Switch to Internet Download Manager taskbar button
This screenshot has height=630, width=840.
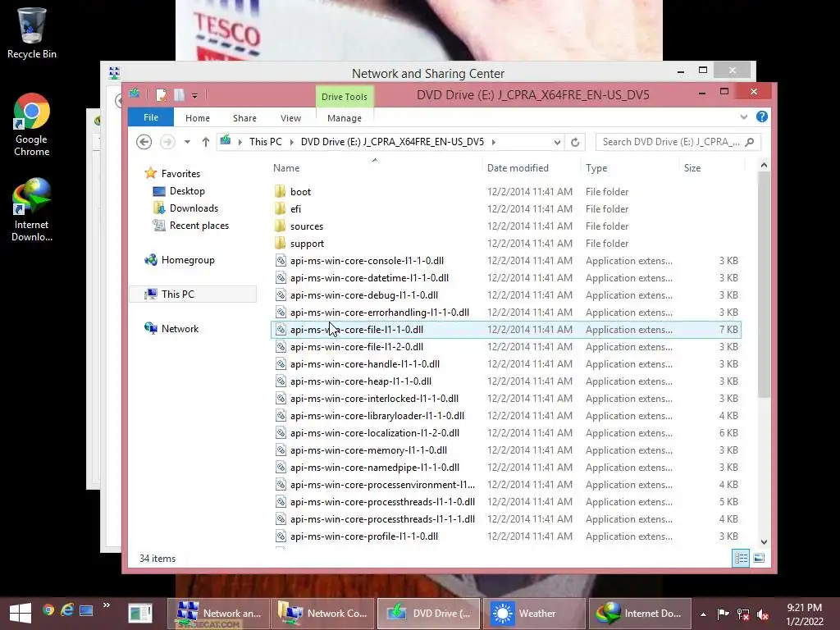click(640, 614)
